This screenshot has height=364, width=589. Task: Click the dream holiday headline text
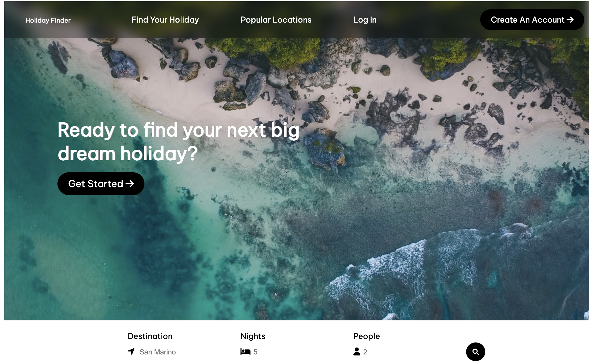coord(179,142)
